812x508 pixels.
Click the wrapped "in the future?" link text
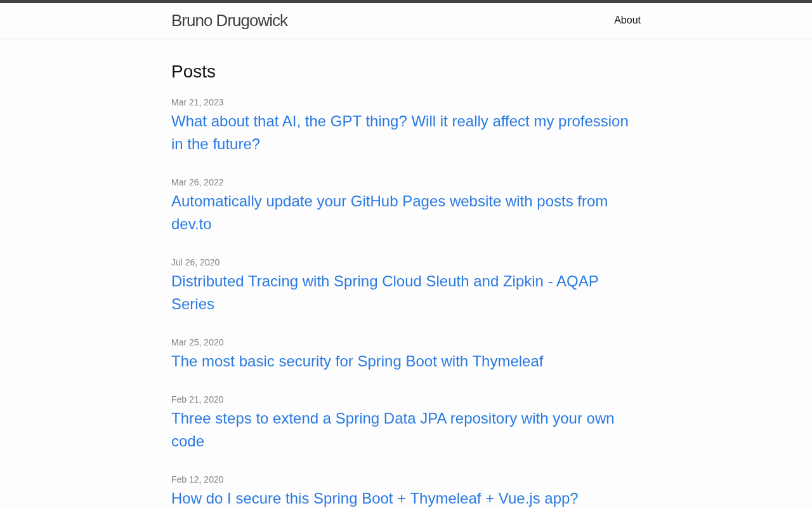tap(216, 144)
